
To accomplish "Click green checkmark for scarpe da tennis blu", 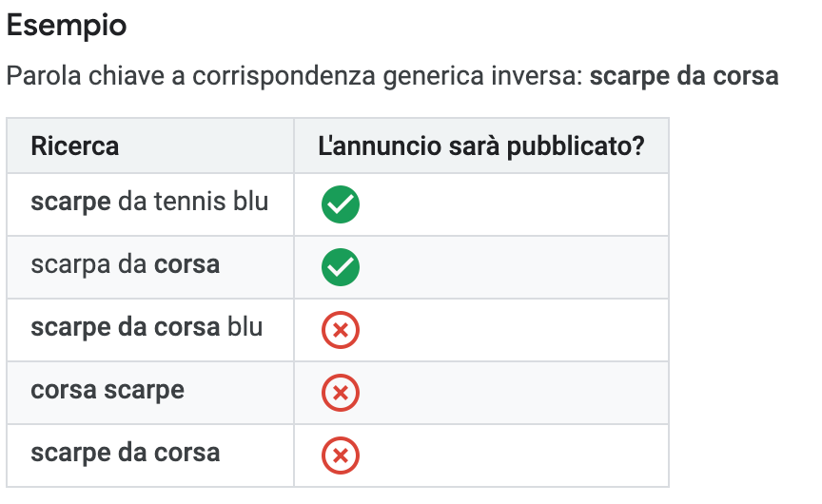I will pyautogui.click(x=341, y=204).
